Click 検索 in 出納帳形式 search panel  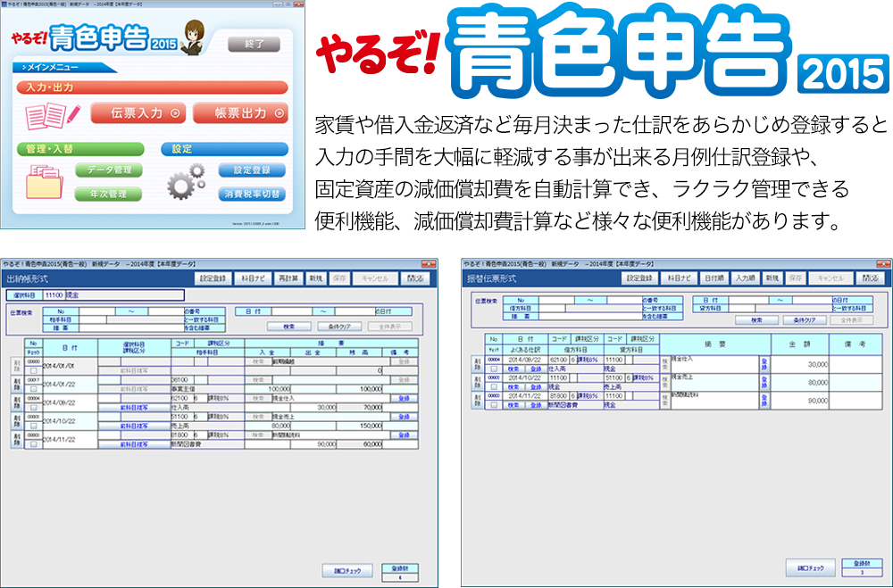click(x=289, y=327)
